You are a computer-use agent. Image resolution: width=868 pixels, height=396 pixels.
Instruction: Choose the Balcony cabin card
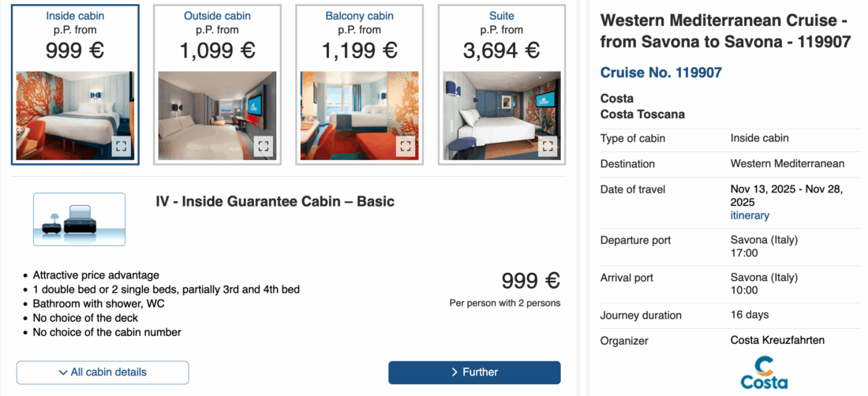pos(359,32)
